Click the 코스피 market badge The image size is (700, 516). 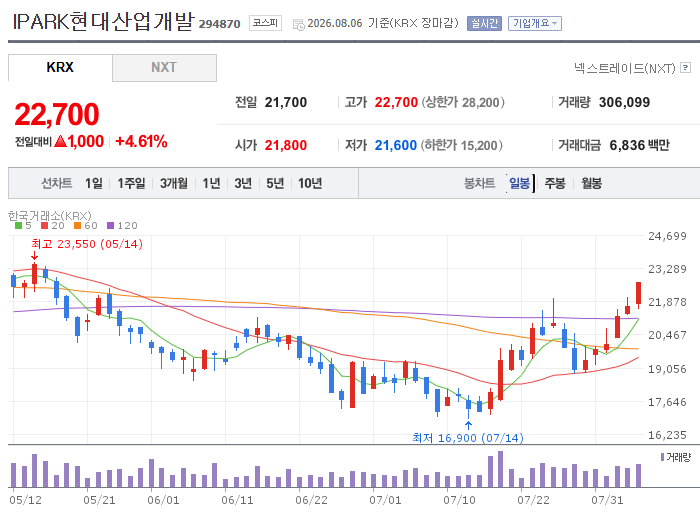[265, 23]
